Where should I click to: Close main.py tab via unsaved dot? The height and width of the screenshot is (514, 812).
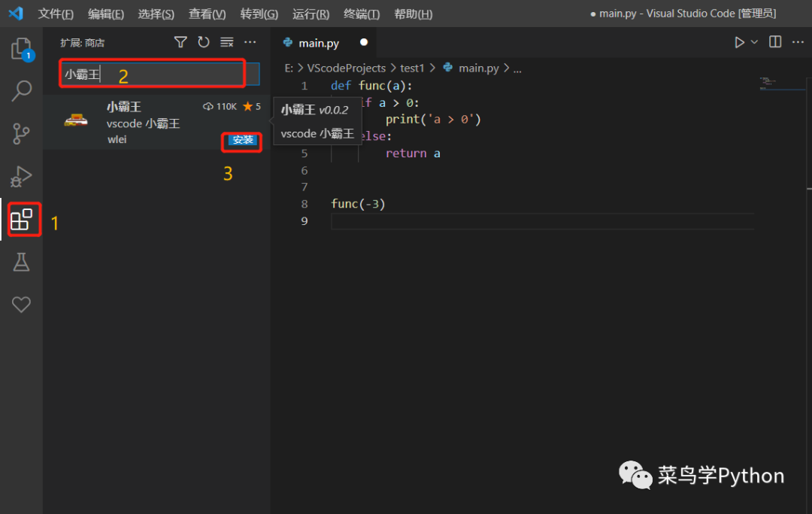click(364, 42)
